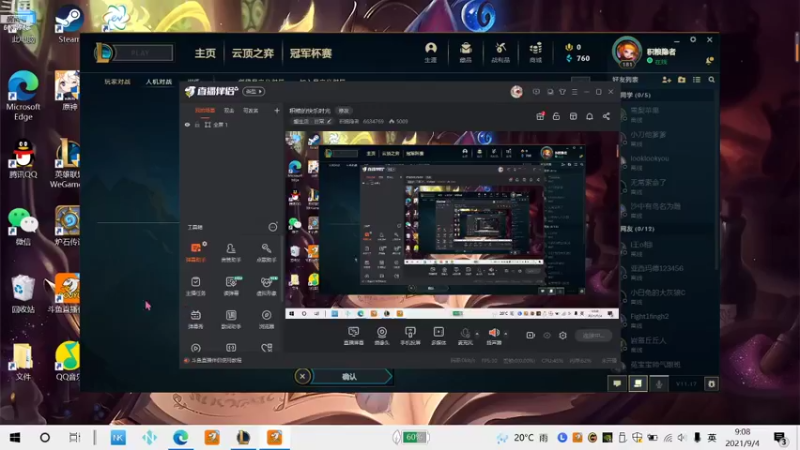Toggle the preview eye icon beside settings gear
The height and width of the screenshot is (450, 800).
(x=547, y=335)
